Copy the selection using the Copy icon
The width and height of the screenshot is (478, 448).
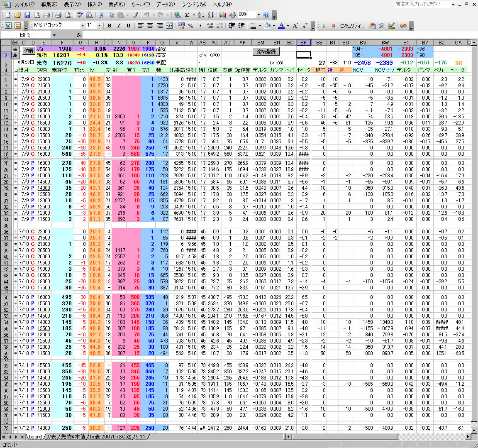pos(111,15)
